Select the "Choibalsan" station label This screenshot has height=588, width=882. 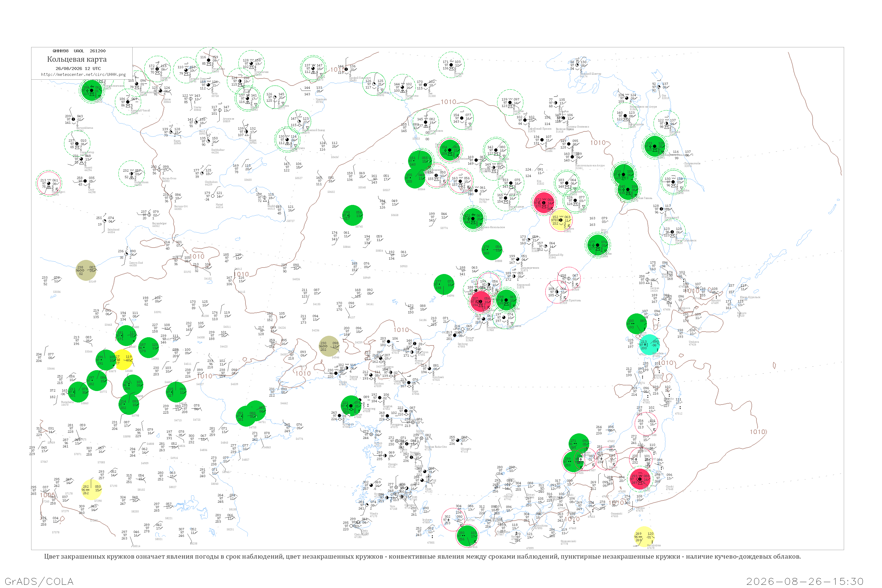pos(211,182)
